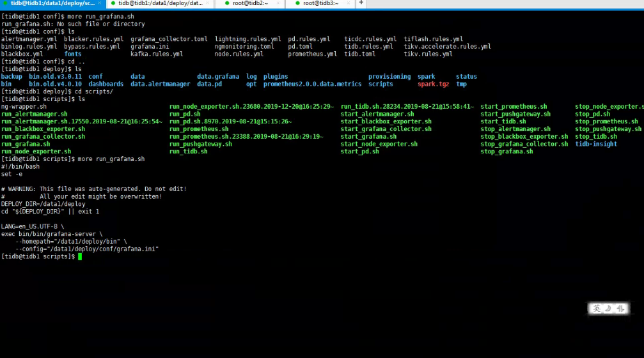Click the data.alertmanager directory name

pyautogui.click(x=160, y=84)
